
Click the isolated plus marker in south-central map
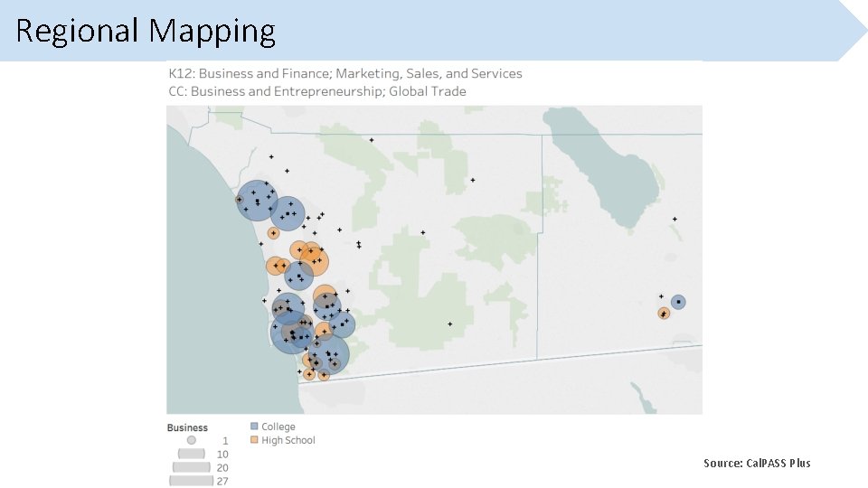449,324
